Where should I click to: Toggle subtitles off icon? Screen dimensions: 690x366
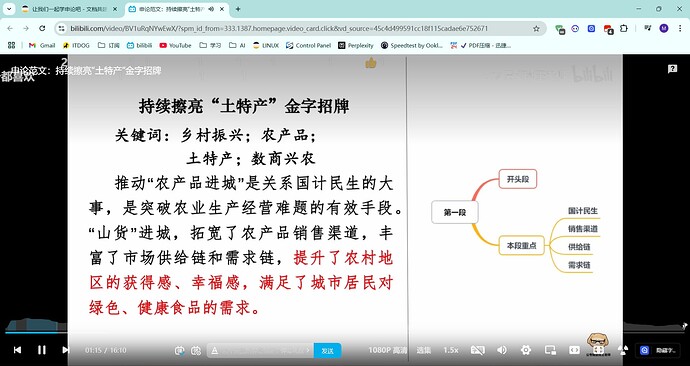point(477,350)
